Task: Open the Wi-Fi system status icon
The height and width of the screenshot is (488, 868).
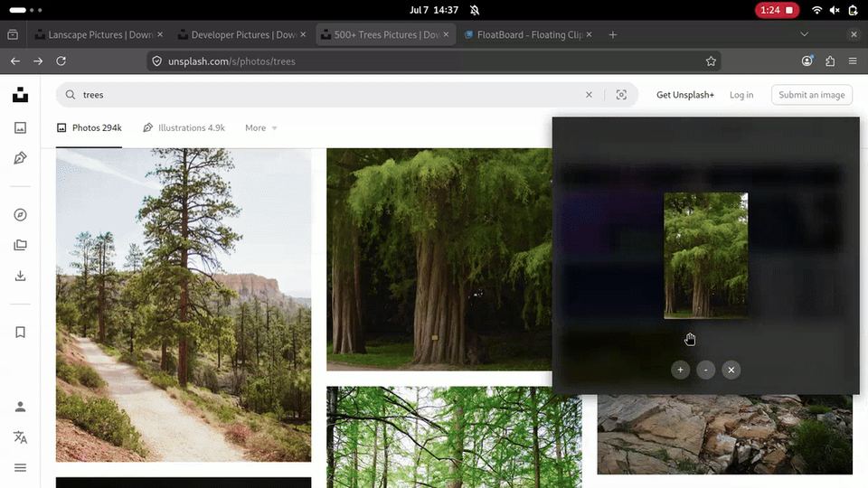Action: coord(816,10)
